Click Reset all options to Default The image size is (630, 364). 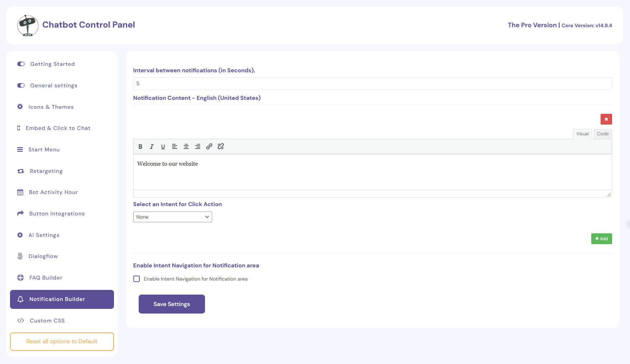click(x=62, y=341)
